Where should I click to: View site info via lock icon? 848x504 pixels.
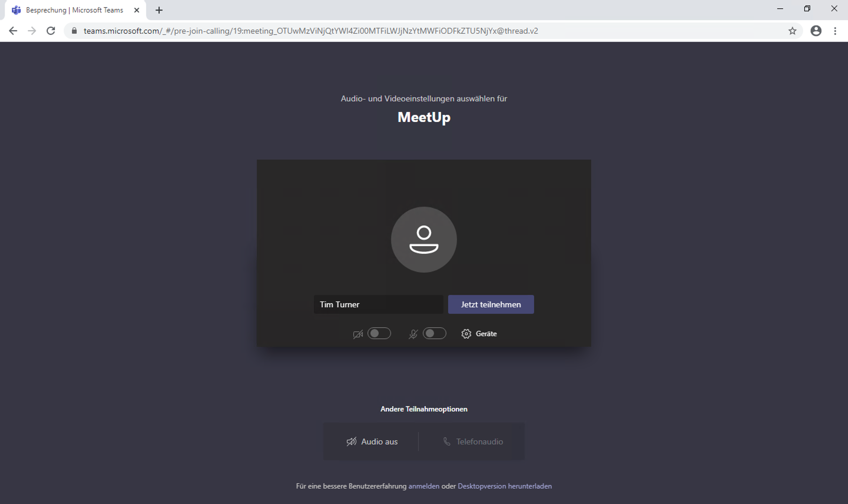[74, 31]
